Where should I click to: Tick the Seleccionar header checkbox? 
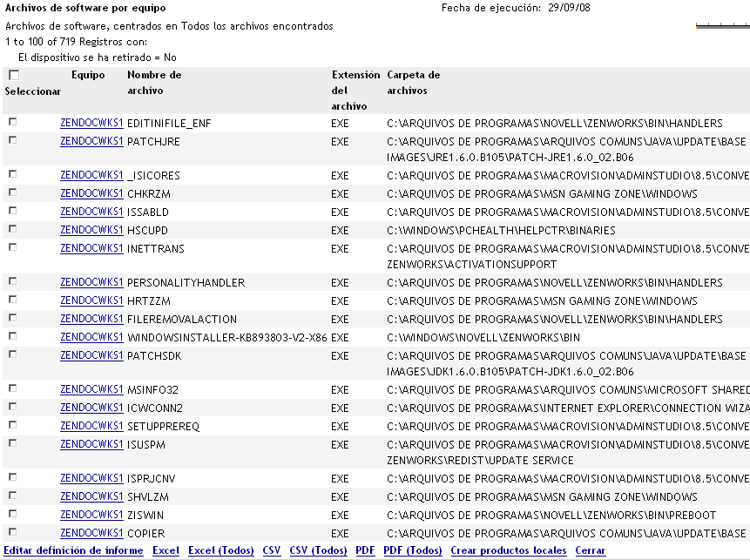point(14,75)
